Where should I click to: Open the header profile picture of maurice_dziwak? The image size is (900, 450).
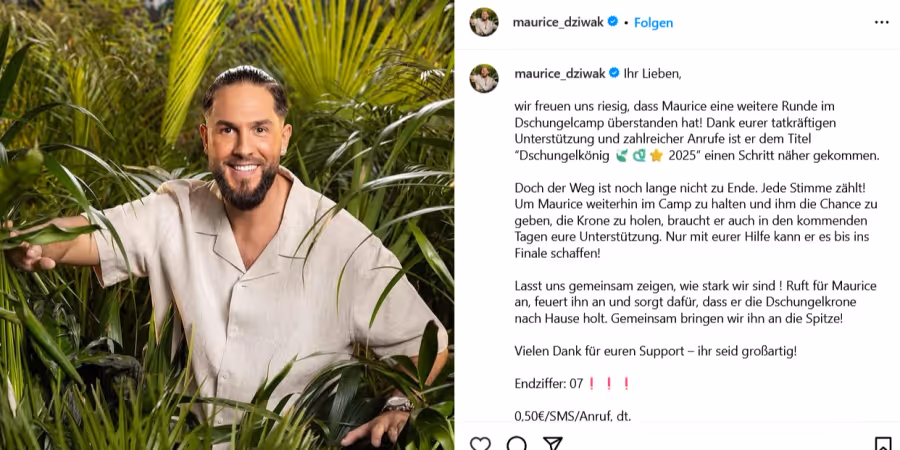tap(484, 22)
